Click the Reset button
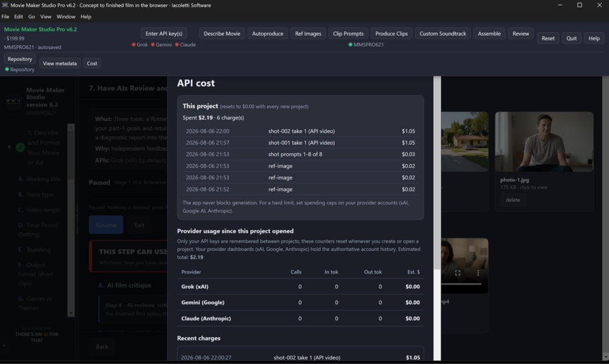Screen dimensions: 609x364 [x=548, y=38]
